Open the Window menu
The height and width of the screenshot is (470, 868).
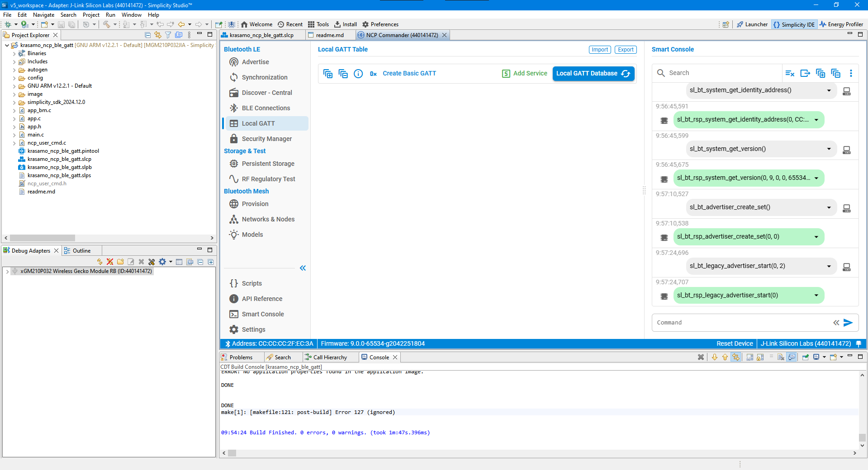[131, 15]
